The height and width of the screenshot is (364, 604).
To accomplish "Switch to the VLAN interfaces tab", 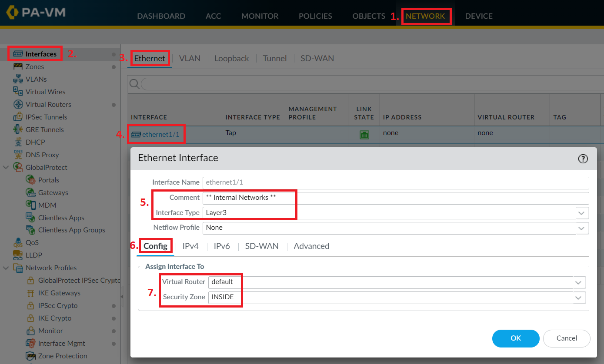I will [190, 58].
